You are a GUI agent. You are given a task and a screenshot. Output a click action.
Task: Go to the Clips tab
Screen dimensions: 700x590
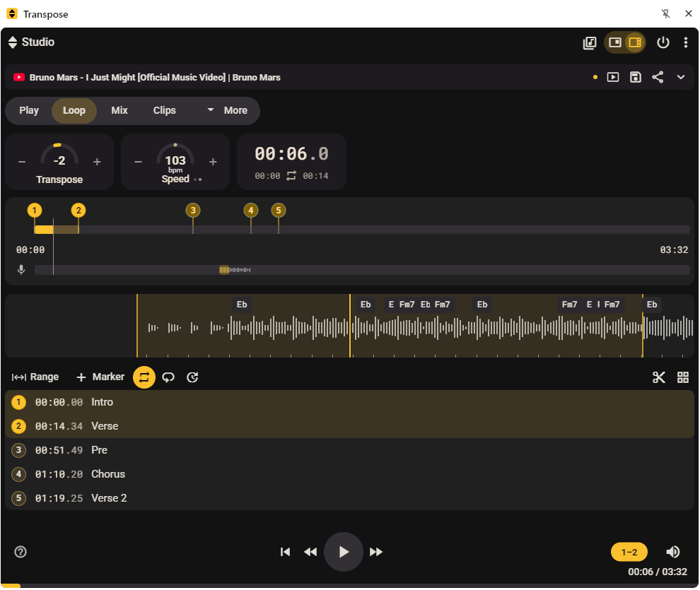pos(164,110)
